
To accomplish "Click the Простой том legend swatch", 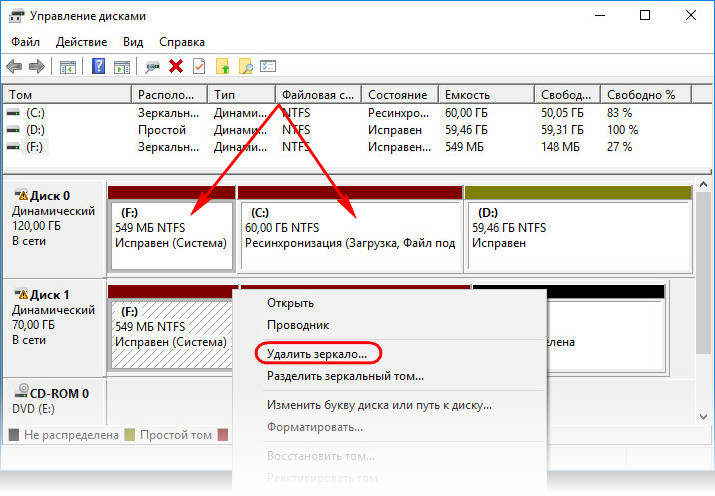I will coord(130,435).
